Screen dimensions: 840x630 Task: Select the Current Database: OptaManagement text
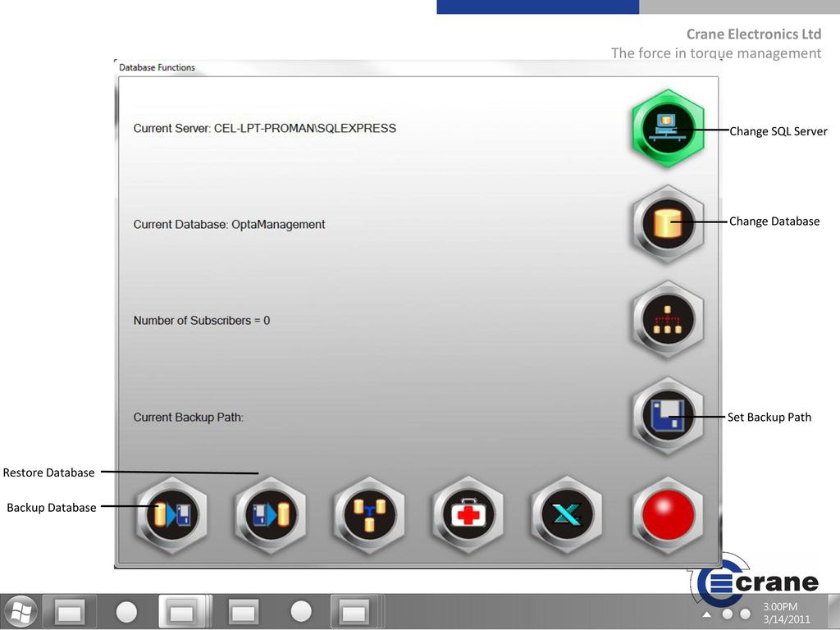click(x=230, y=225)
